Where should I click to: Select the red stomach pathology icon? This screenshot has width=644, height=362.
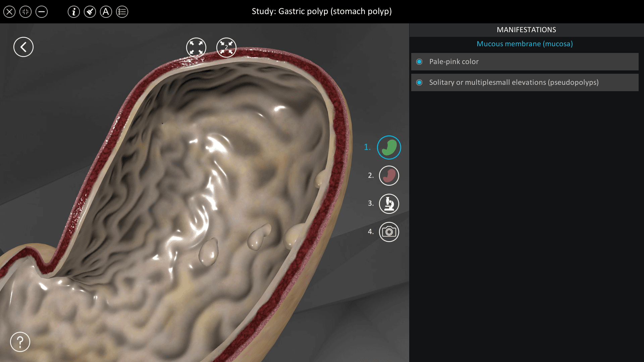point(389,176)
